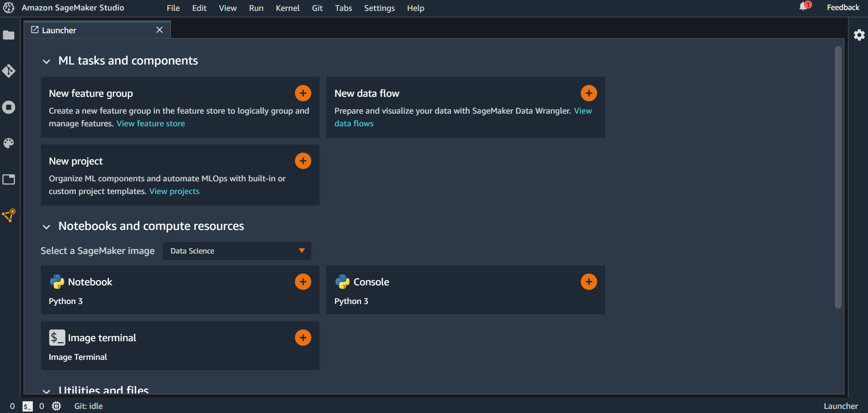Show running terminals and kernels sidebar icon

[9, 107]
